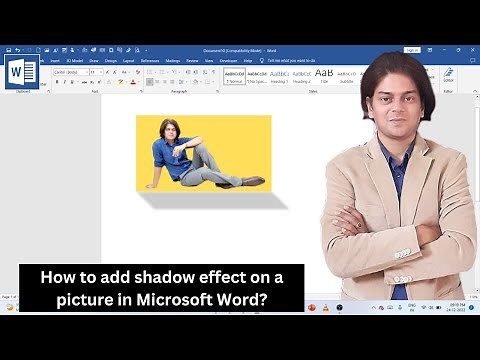
Task: Click the Editor icon
Action: [x=448, y=75]
